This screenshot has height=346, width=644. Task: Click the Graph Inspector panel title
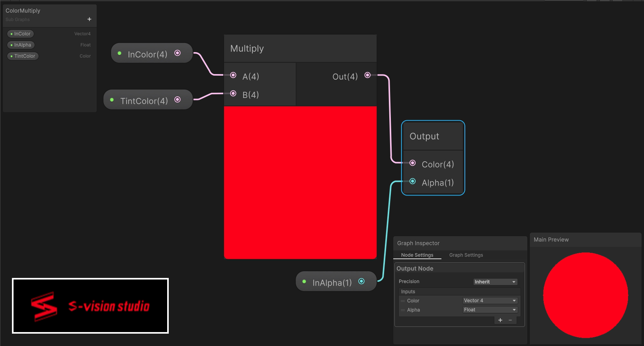coord(418,243)
